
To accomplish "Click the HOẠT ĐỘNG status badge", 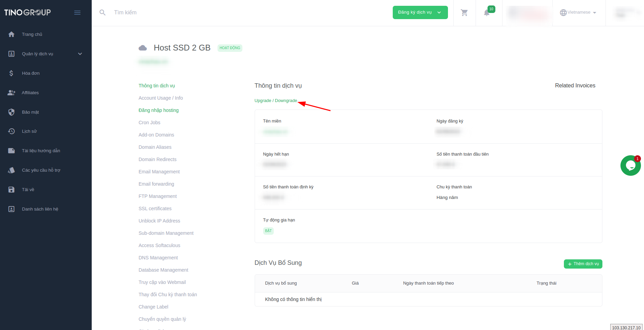I will (x=230, y=48).
